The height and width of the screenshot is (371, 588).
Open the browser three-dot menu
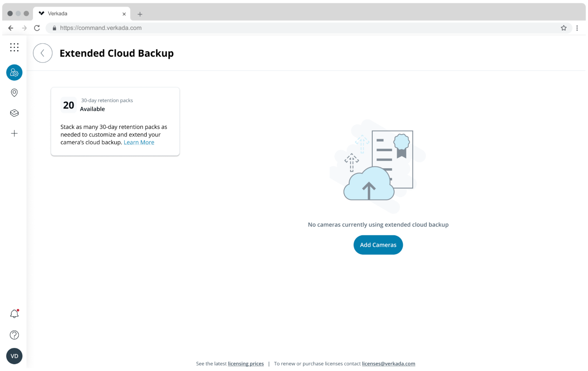(x=577, y=28)
